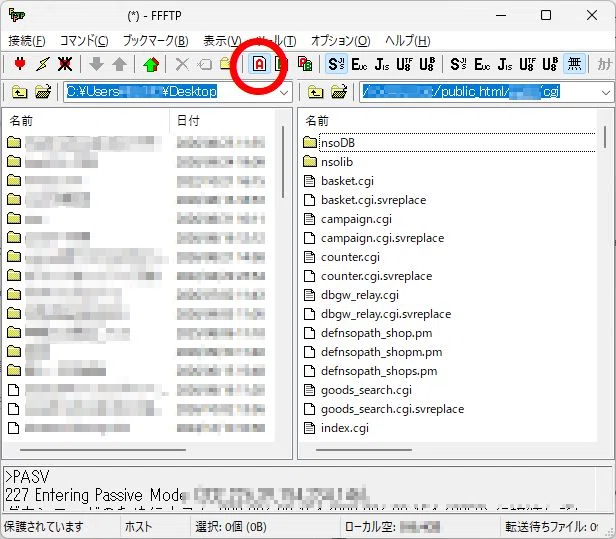Open the オプション(O) menu

[341, 40]
